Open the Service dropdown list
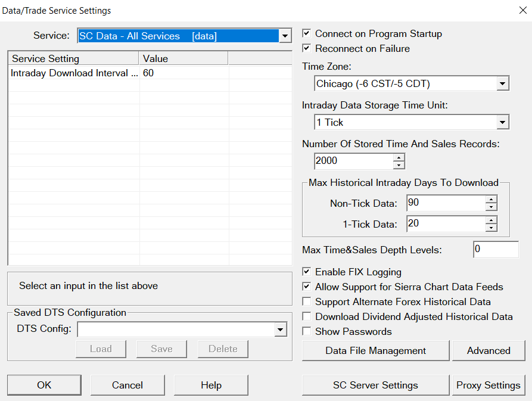The height and width of the screenshot is (401, 532). coord(285,36)
